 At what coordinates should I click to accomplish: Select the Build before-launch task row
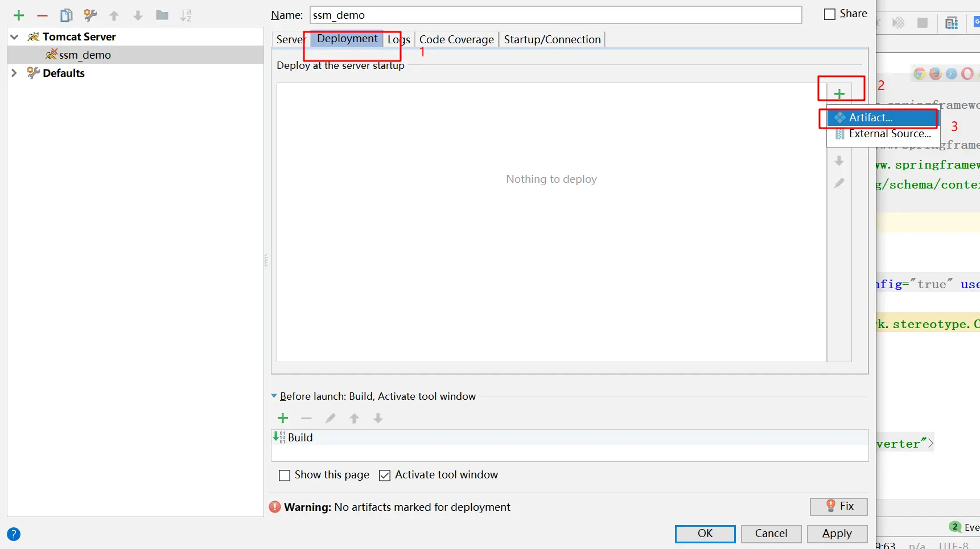570,437
